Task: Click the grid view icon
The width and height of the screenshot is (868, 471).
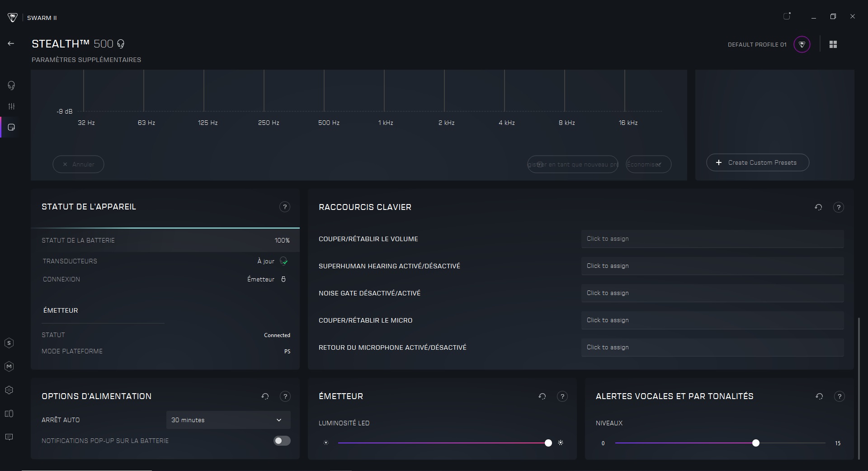Action: point(833,44)
